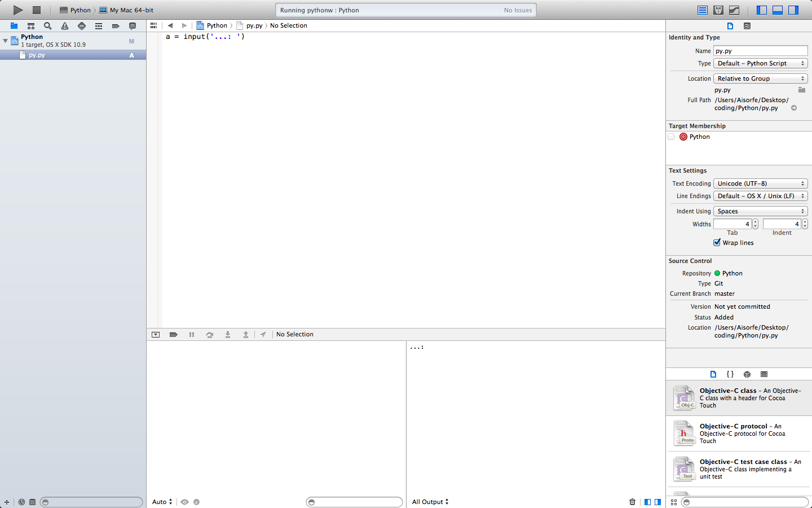The height and width of the screenshot is (508, 812).
Task: Open the Indent Using dropdown
Action: (761, 211)
